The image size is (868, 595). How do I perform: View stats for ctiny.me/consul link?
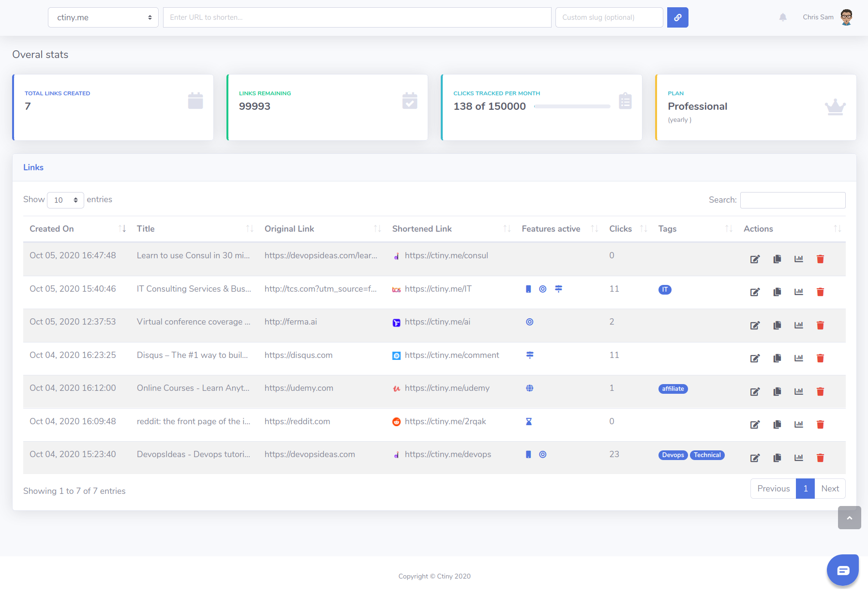click(799, 259)
